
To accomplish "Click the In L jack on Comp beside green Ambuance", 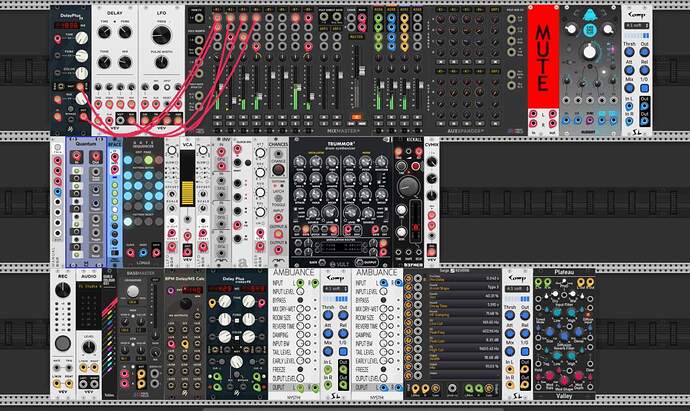I will point(328,370).
